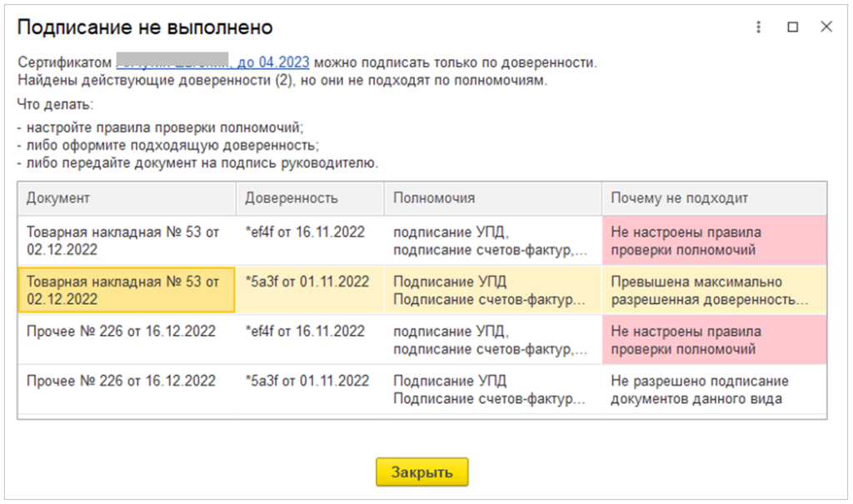This screenshot has height=504, width=853.
Task: Click the Почему не подходит column header
Action: tap(714, 198)
